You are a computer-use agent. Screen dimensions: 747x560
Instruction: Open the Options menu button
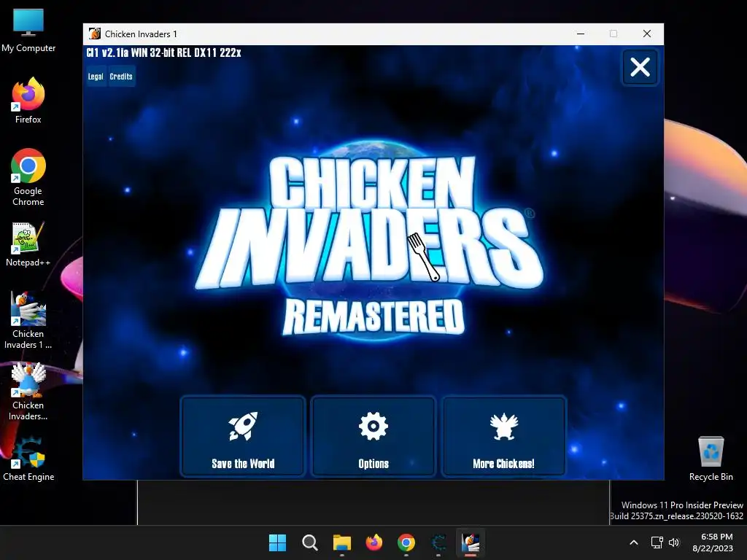[x=373, y=436]
